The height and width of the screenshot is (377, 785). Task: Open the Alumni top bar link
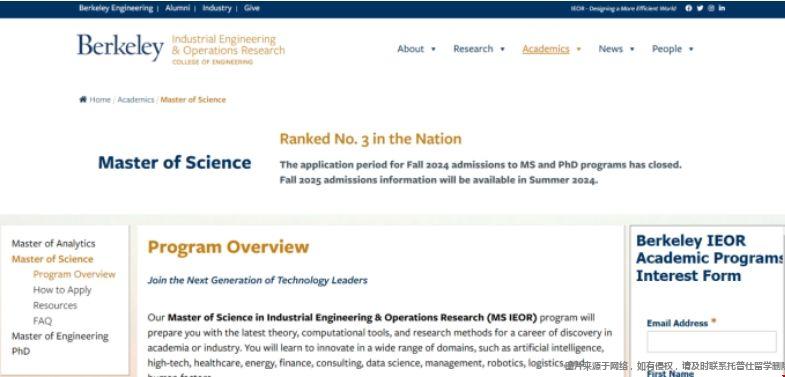(x=178, y=8)
